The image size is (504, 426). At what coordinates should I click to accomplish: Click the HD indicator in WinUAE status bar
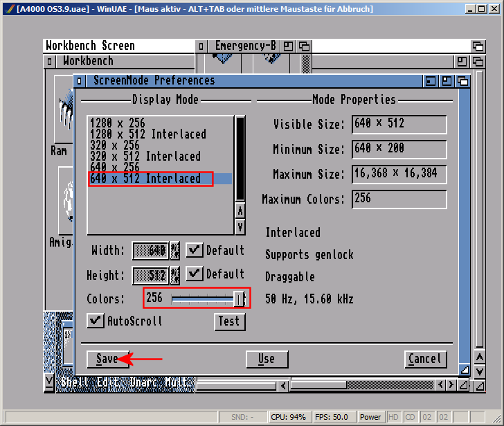tap(393, 417)
